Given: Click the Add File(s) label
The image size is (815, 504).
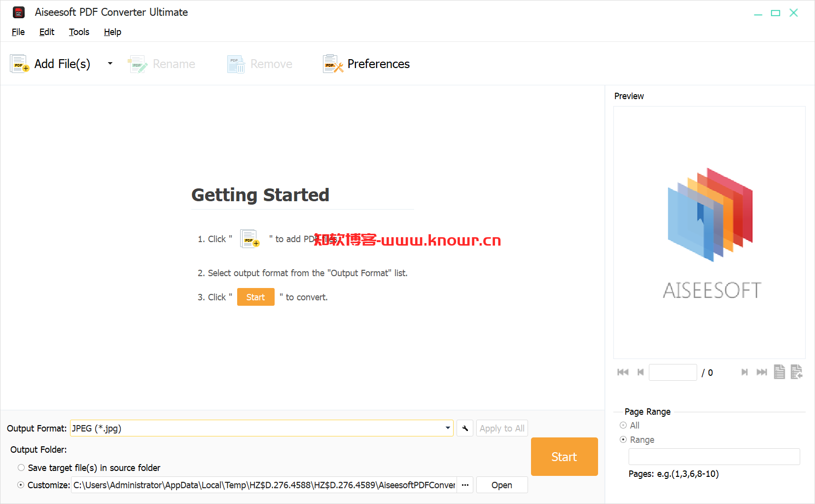Looking at the screenshot, I should coord(62,64).
